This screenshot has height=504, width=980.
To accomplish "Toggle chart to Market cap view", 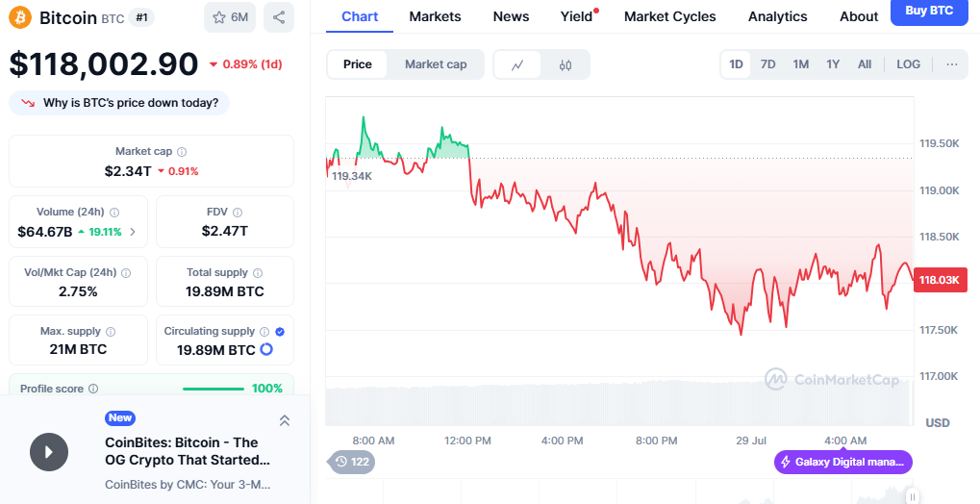I will [436, 64].
